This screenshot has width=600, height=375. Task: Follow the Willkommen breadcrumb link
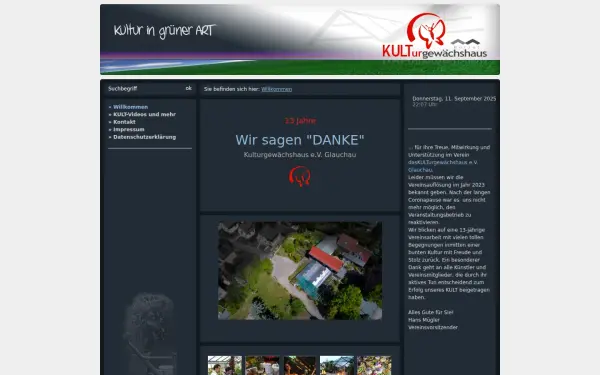coord(277,89)
